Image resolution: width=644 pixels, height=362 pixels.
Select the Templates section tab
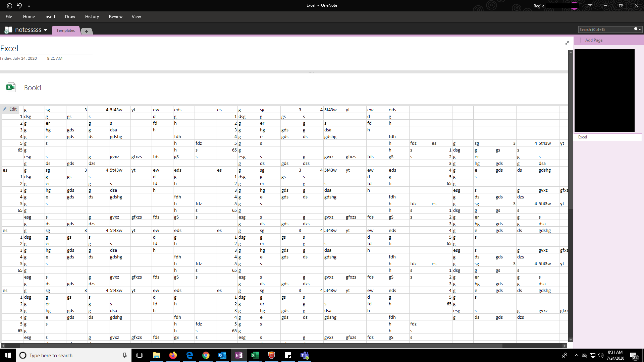click(x=66, y=31)
